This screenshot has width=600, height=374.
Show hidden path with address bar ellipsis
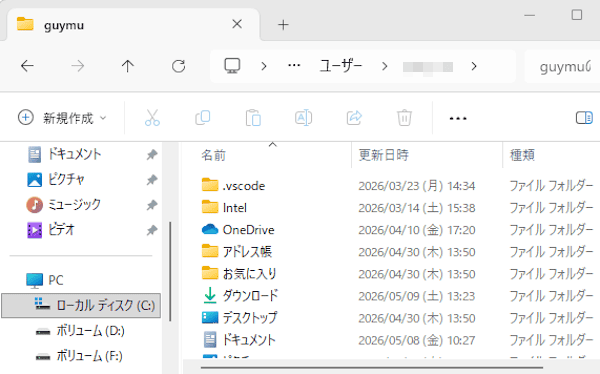pos(294,66)
